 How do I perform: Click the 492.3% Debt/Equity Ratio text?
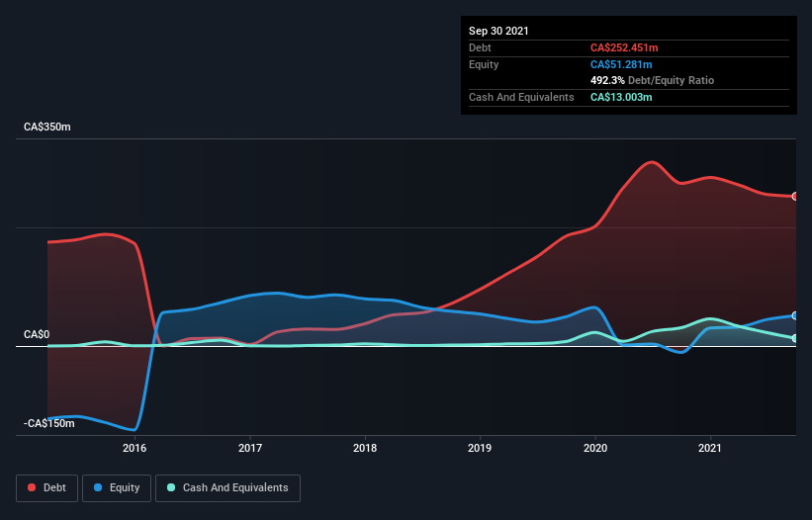pyautogui.click(x=652, y=81)
